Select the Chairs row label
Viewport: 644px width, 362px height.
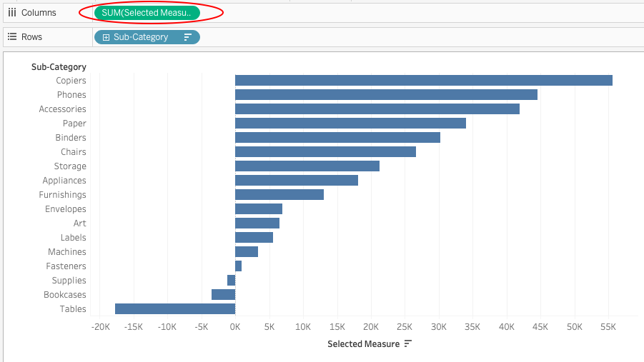tap(74, 152)
